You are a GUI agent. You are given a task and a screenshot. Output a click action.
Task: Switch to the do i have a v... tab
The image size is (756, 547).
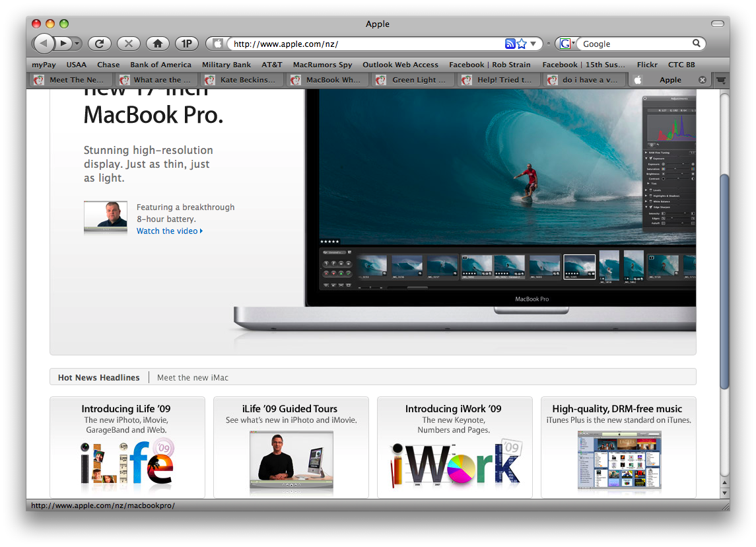(x=584, y=80)
